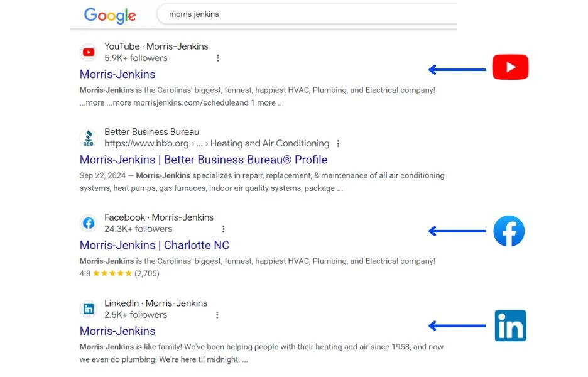Open the Morris-Jenkins YouTube channel link
588x377 pixels.
pos(117,74)
